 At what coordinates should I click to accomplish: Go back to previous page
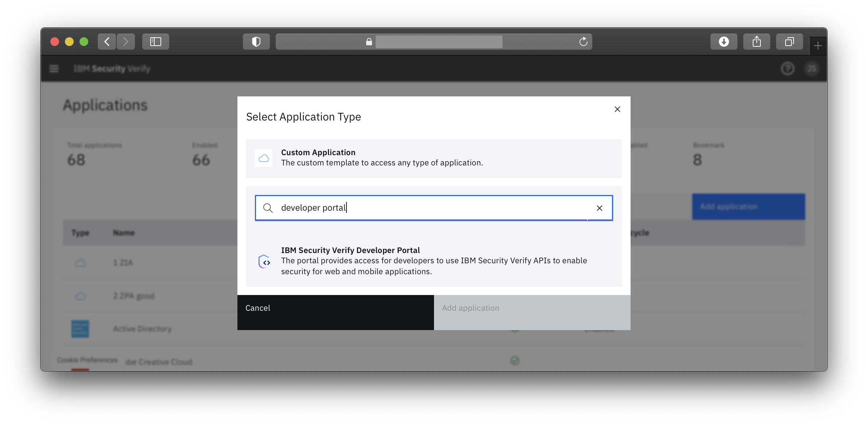point(107,42)
